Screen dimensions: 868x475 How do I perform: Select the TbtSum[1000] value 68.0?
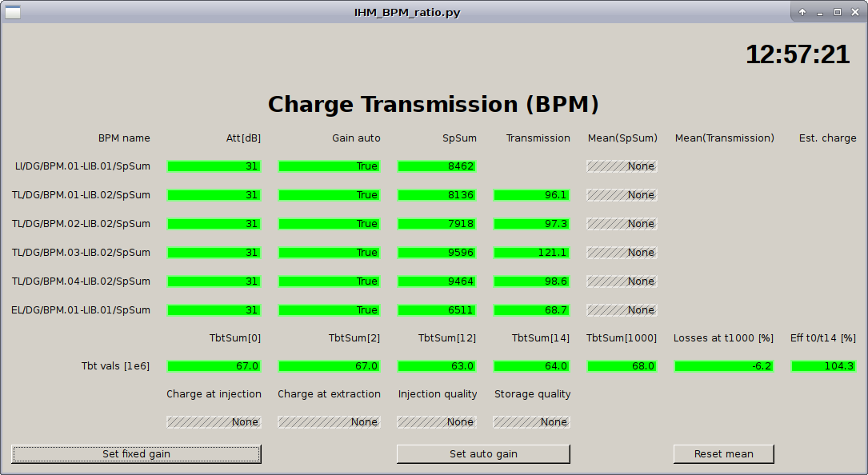[x=622, y=366]
